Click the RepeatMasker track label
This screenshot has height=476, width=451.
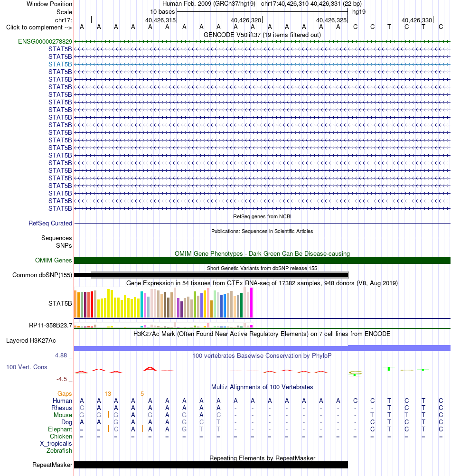[52, 465]
